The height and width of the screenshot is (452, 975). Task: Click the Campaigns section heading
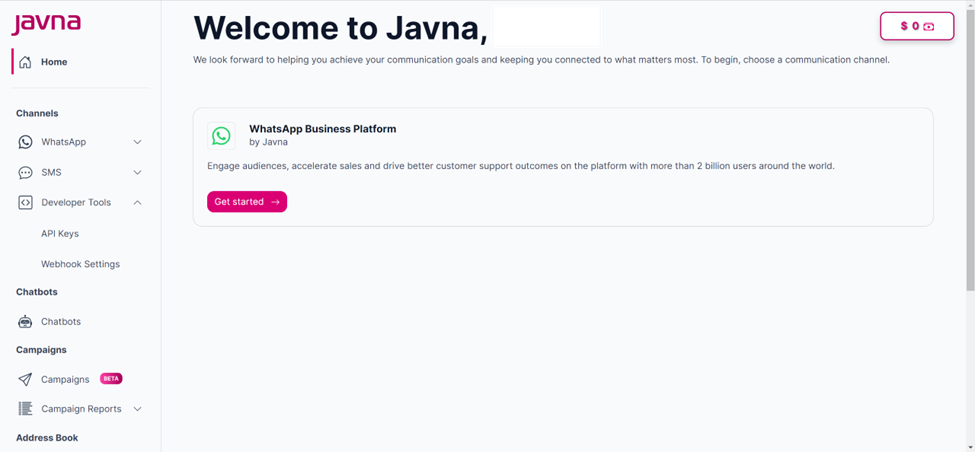pyautogui.click(x=41, y=350)
